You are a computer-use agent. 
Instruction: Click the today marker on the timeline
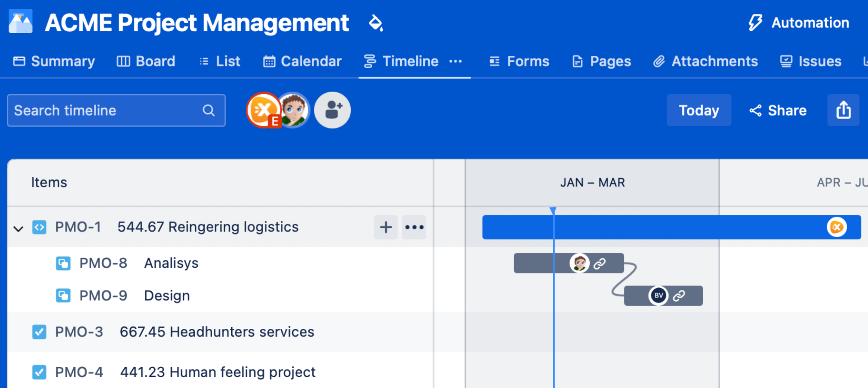tap(553, 211)
